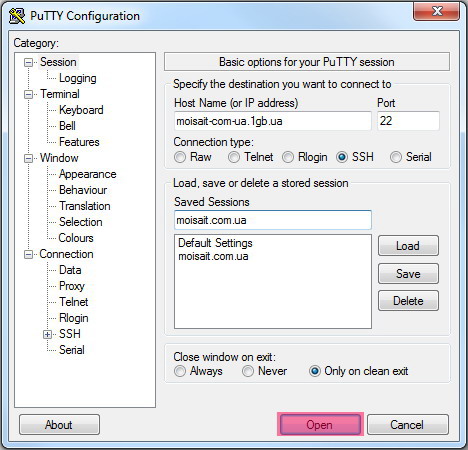Open the Terminal category
Screen dimensions: 468x450
pyautogui.click(x=60, y=94)
